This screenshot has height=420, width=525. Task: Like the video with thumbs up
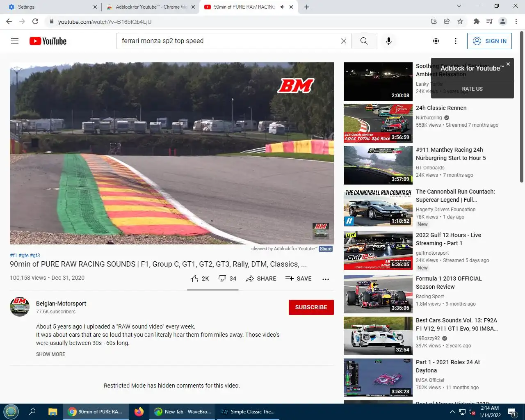coord(200,278)
